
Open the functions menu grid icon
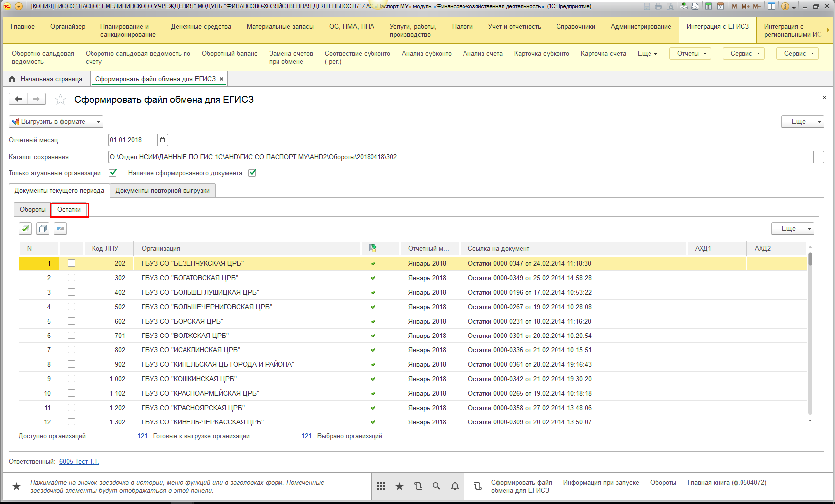(x=381, y=486)
